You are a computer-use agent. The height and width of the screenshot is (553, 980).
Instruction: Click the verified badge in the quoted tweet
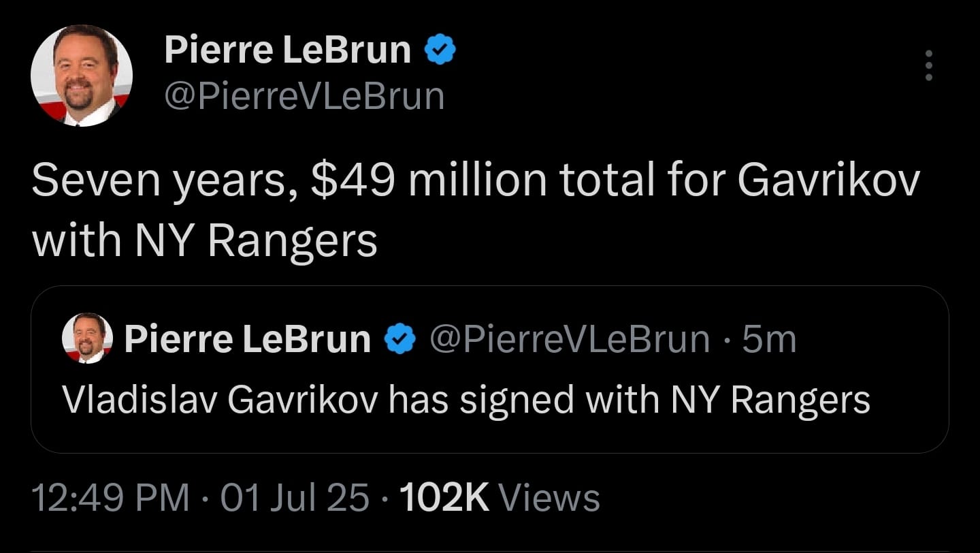tap(400, 339)
